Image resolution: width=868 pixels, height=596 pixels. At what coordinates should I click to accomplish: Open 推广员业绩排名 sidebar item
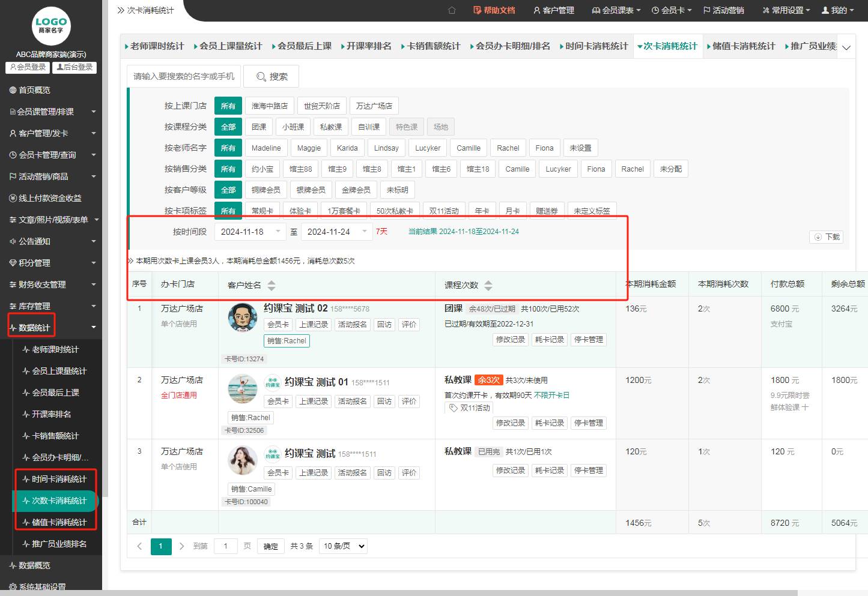[x=55, y=544]
